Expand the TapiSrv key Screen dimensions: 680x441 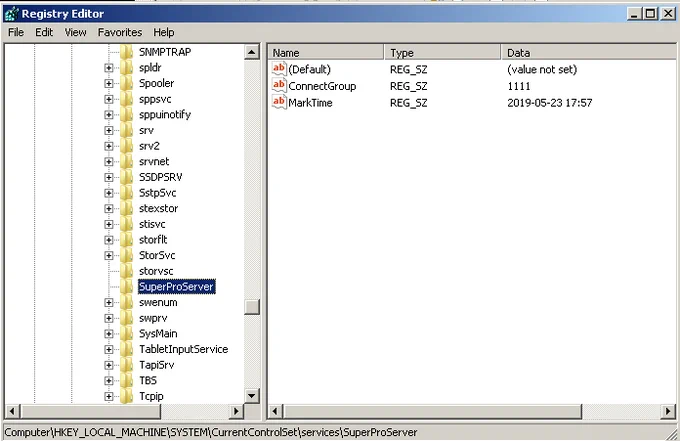click(108, 365)
